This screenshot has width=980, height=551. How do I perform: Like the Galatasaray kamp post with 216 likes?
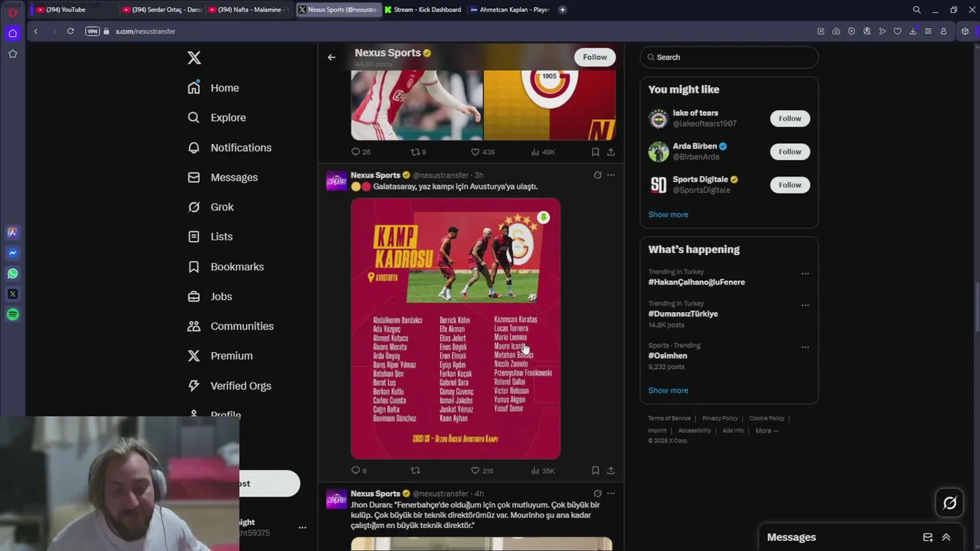482,471
